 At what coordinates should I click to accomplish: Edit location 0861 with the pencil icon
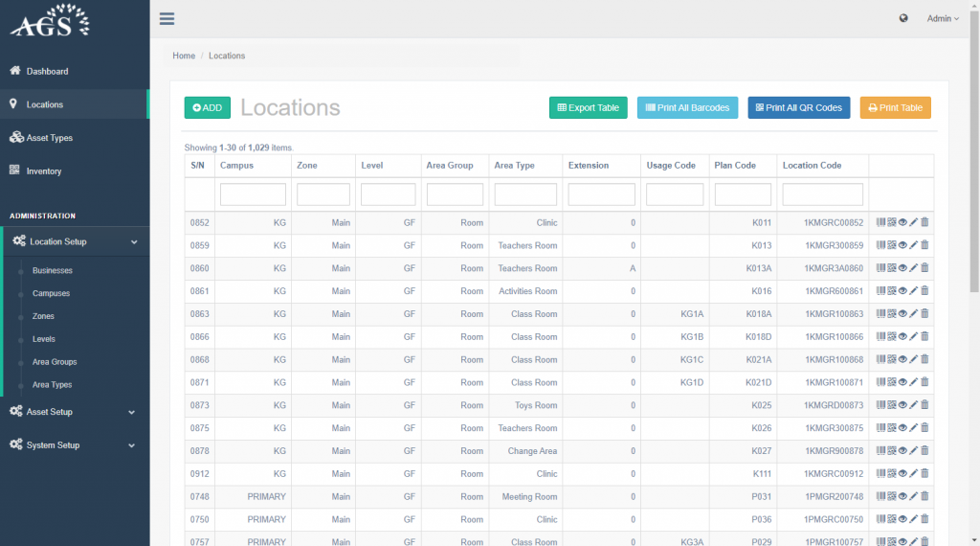913,291
